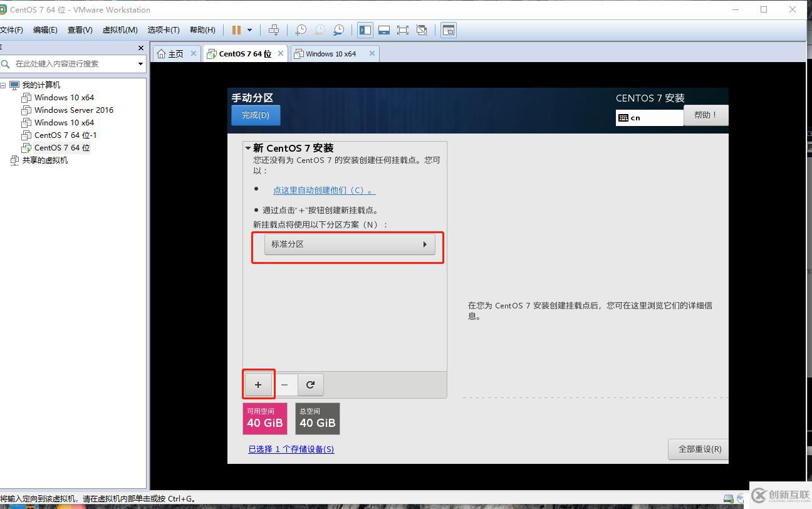Open 已选择 1 个存储设备(S) link
Screen dimensions: 812x509
tap(291, 449)
